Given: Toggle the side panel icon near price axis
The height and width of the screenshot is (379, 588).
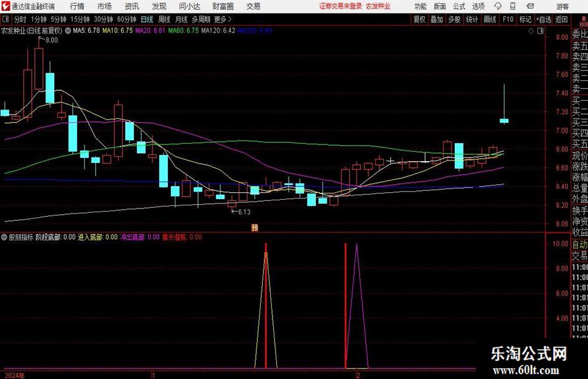Looking at the screenshot, I should [540, 31].
